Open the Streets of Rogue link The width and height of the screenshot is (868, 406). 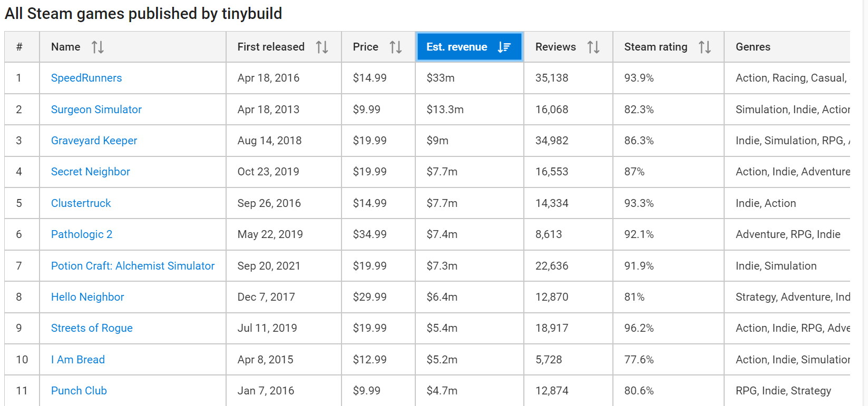point(92,328)
